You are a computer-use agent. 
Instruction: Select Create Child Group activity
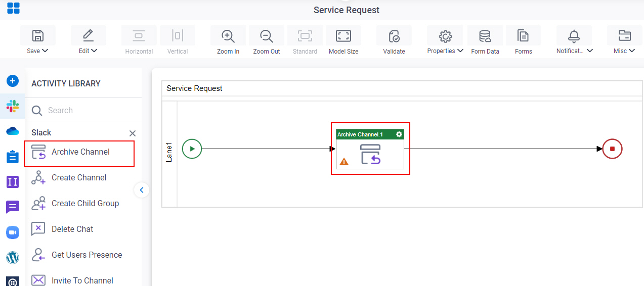click(85, 204)
